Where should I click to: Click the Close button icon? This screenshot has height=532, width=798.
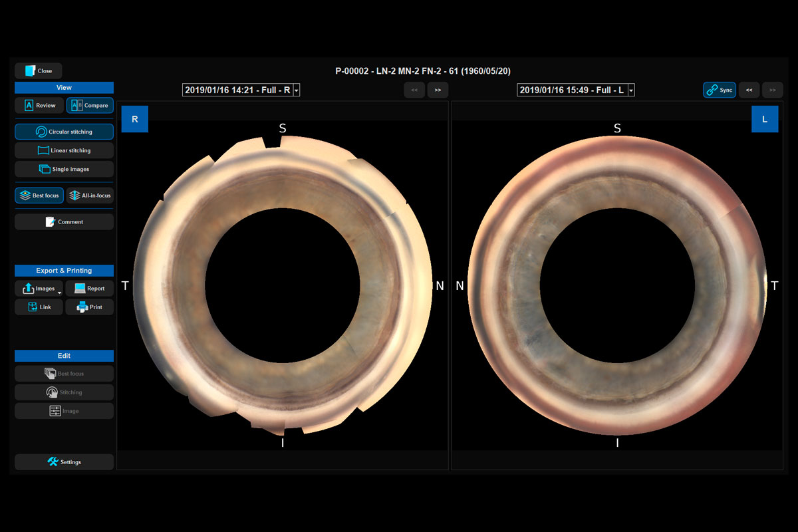pos(30,70)
